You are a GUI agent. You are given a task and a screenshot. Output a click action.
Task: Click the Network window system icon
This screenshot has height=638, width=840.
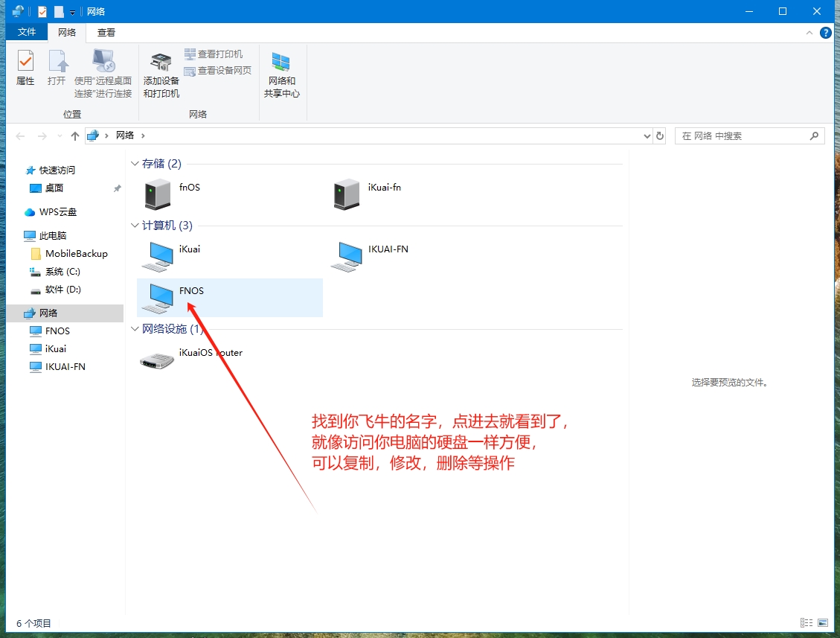tap(18, 11)
